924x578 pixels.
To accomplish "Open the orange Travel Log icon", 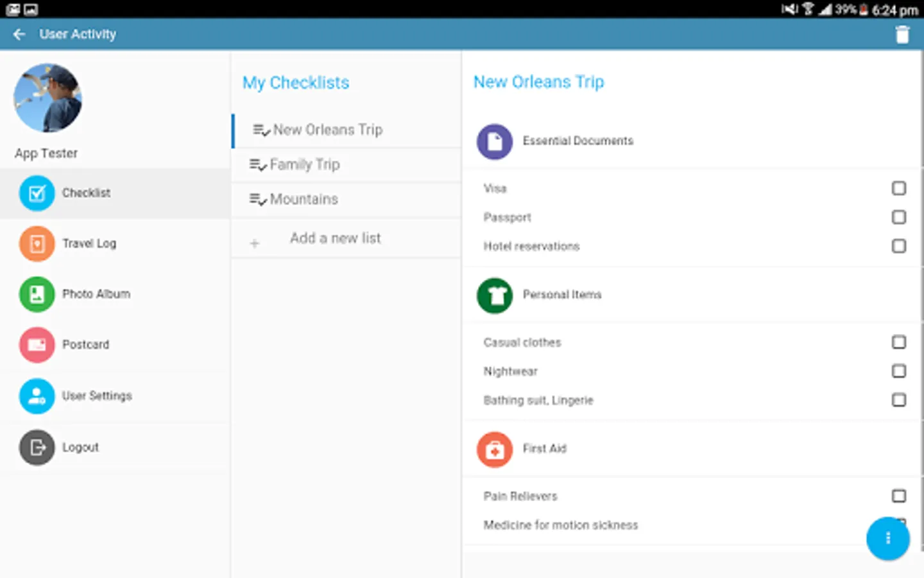I will pos(37,243).
